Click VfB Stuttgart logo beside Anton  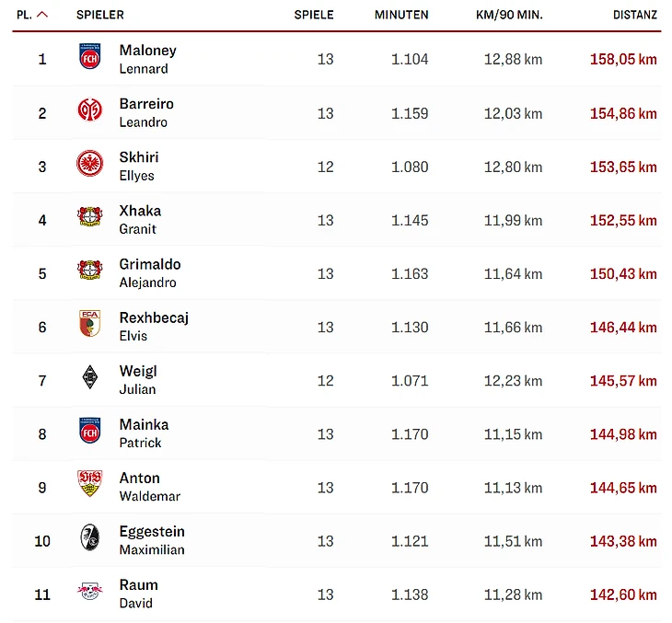click(x=89, y=486)
